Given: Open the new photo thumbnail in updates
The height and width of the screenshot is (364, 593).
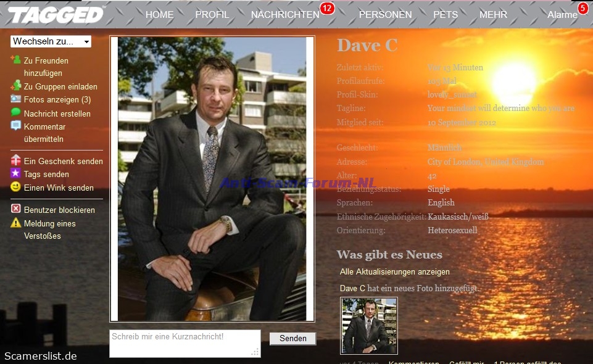Looking at the screenshot, I should point(369,326).
